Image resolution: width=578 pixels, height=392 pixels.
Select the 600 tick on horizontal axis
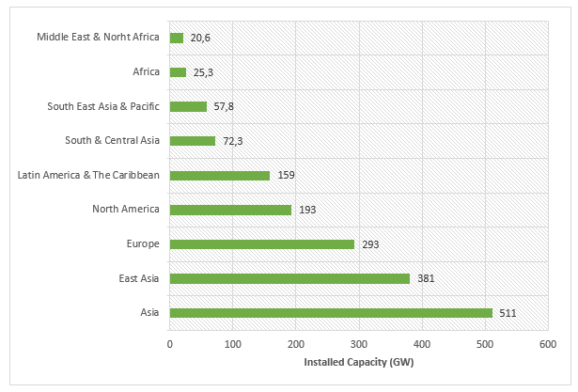coord(548,344)
